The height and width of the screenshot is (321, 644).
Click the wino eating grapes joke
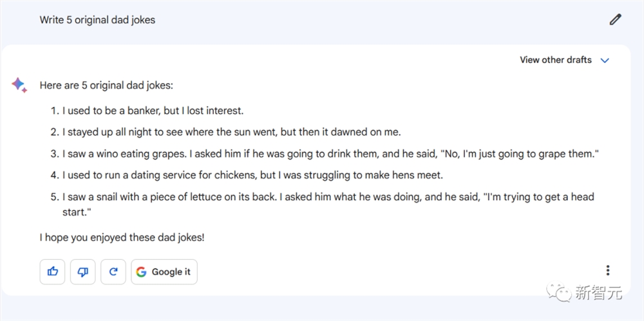coord(330,154)
